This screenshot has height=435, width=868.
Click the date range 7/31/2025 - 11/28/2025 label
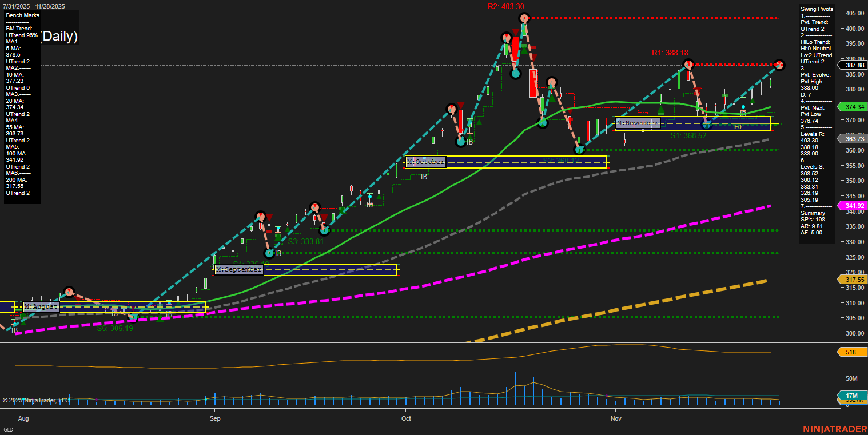tap(34, 6)
